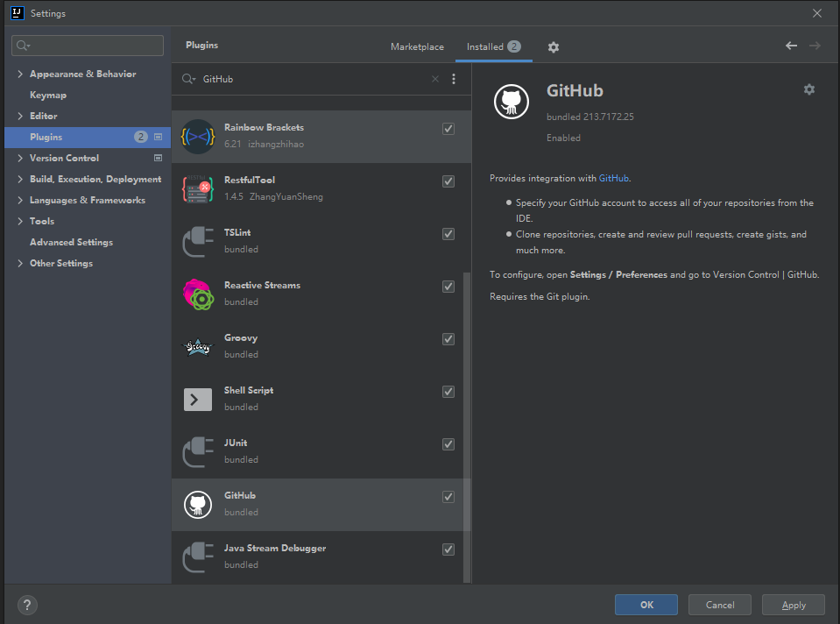
Task: Click the Shell Script terminal icon
Action: click(198, 400)
